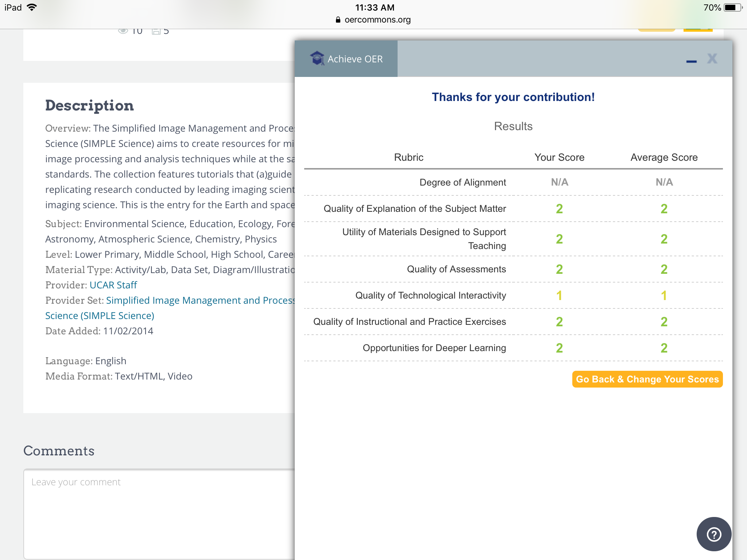Tap the address bar lock icon
Screen dimensions: 747x560
(338, 20)
